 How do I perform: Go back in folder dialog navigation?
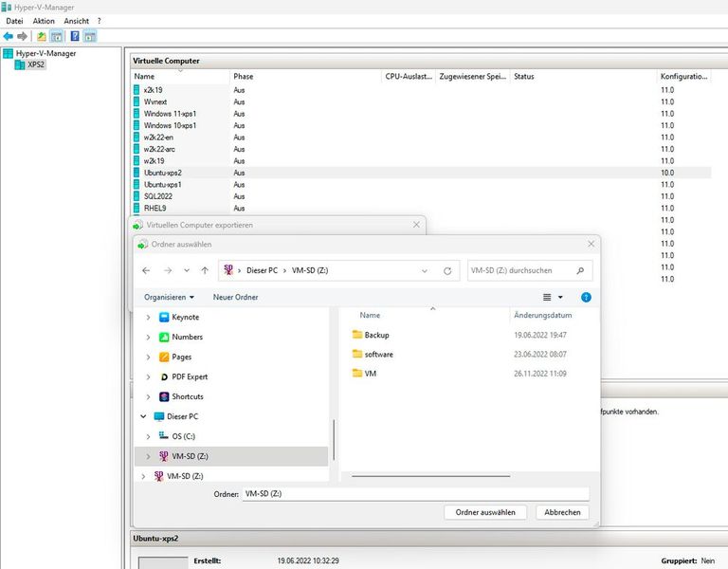146,270
